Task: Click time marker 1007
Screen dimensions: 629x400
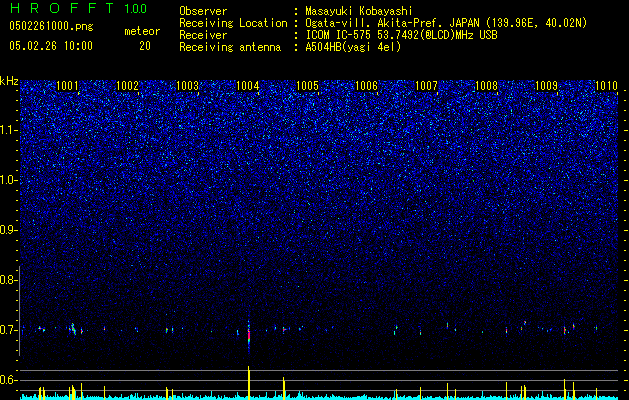Action: point(426,86)
